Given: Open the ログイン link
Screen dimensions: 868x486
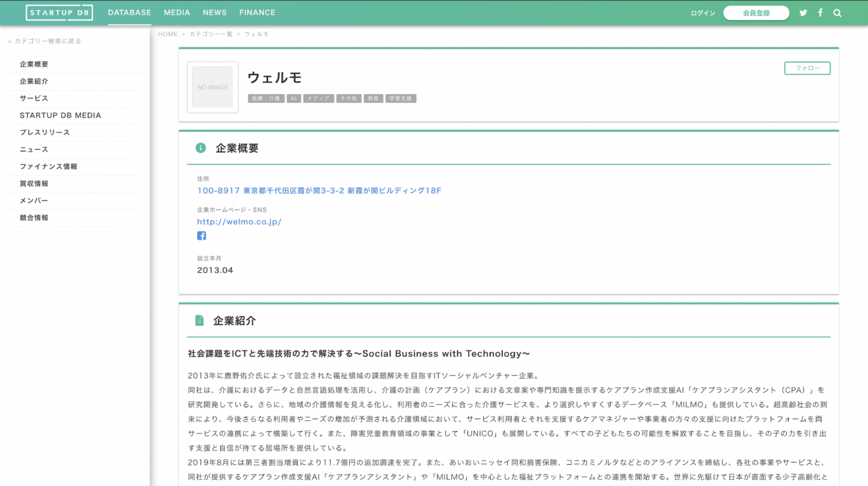Looking at the screenshot, I should coord(702,12).
